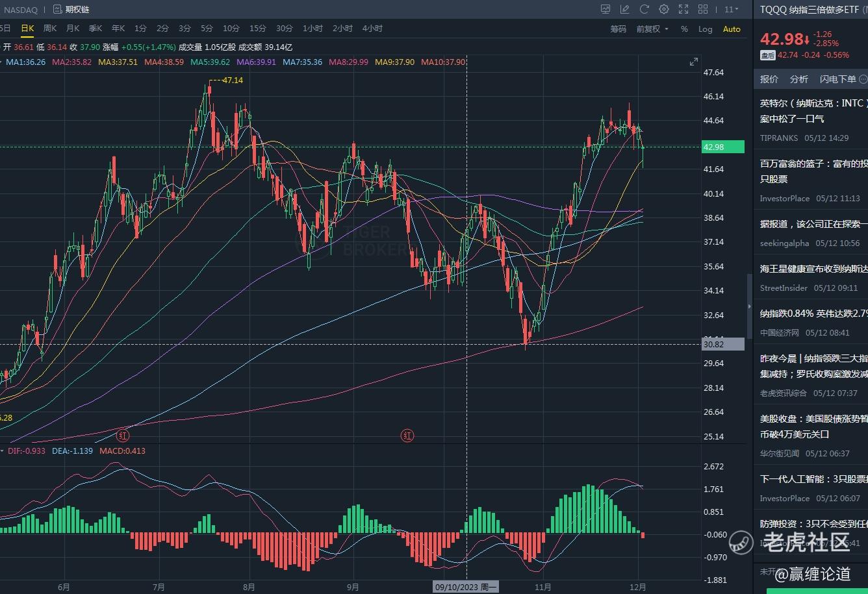The image size is (868, 594).
Task: Switch to 月K monthly candles
Action: [x=73, y=28]
